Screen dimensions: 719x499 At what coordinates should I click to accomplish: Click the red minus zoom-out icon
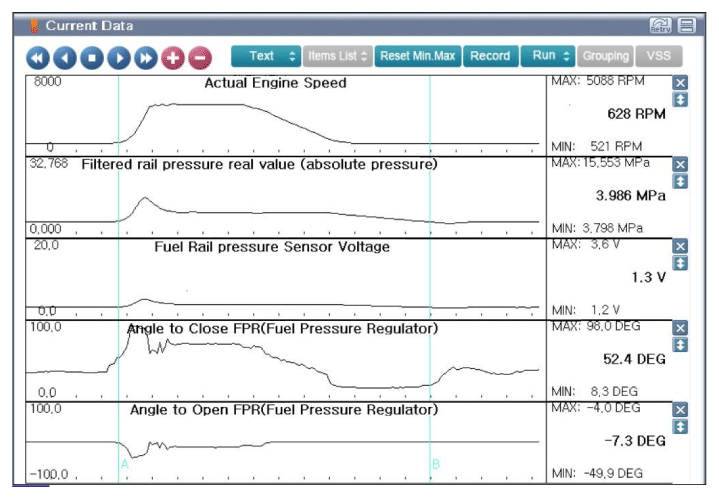coord(200,57)
